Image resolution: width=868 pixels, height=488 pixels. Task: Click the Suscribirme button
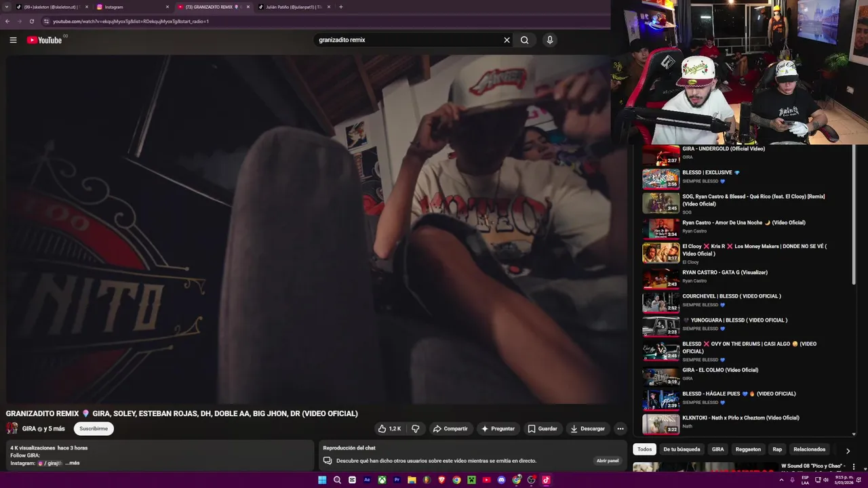pyautogui.click(x=94, y=428)
